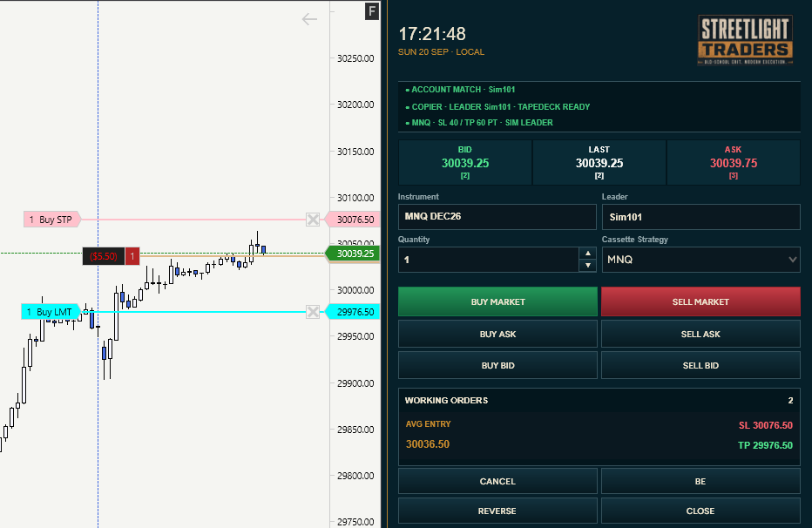Image resolution: width=812 pixels, height=528 pixels.
Task: Click the SELL ASK button
Action: pyautogui.click(x=700, y=334)
